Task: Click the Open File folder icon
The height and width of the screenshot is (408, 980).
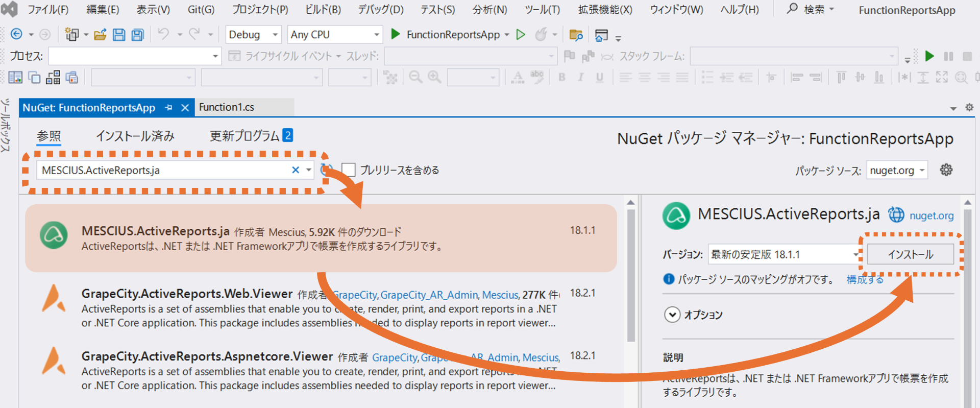Action: tap(100, 34)
